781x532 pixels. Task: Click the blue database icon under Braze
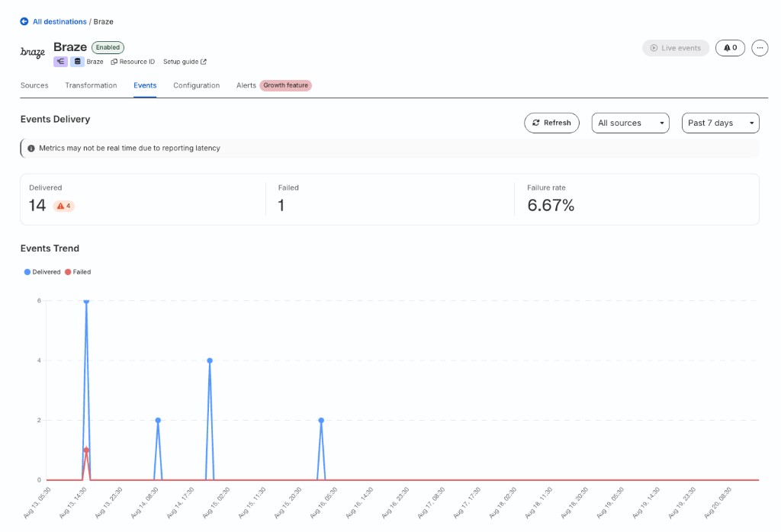[x=77, y=62]
